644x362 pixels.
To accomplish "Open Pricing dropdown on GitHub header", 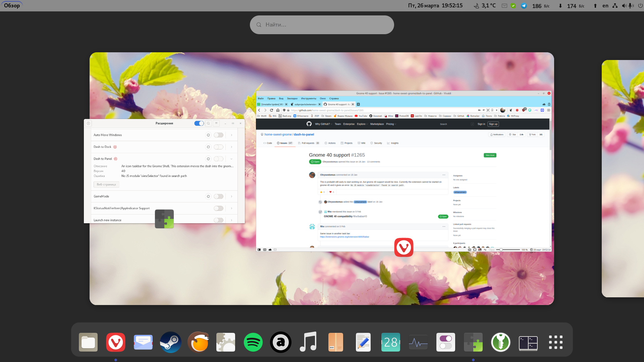I will point(391,124).
